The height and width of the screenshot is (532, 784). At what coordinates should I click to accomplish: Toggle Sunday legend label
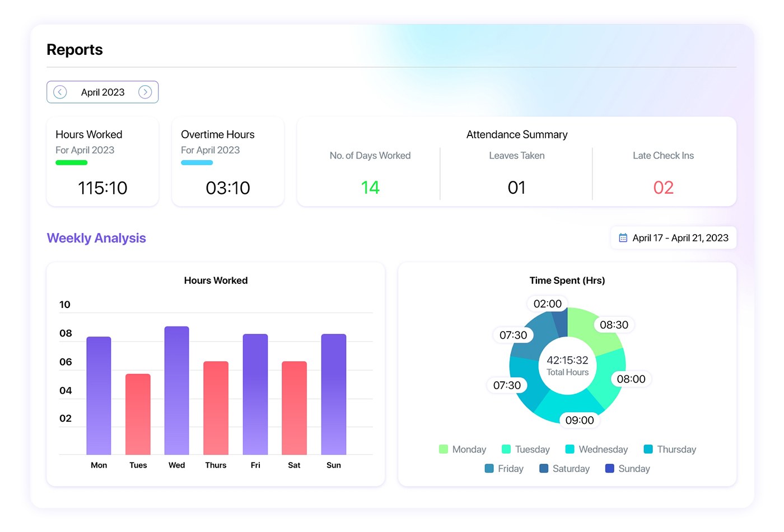tap(634, 468)
